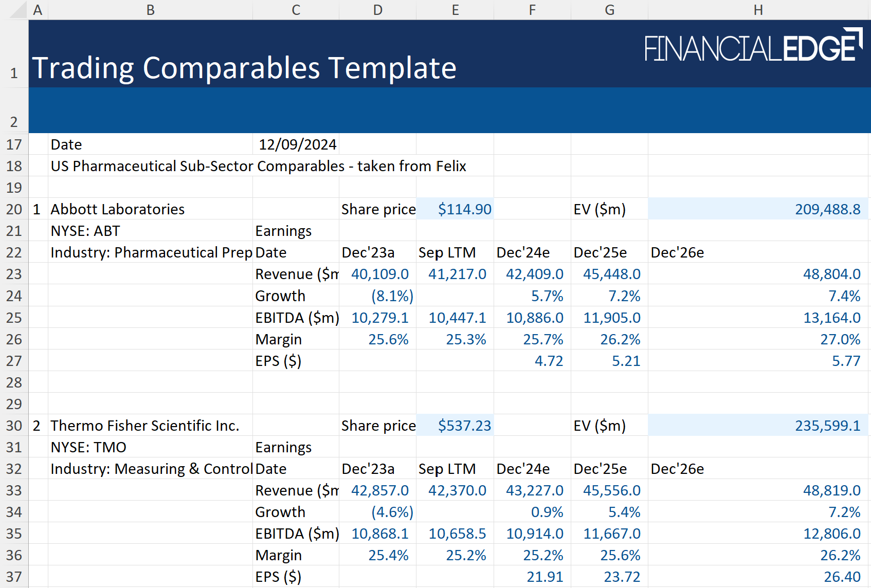Select row header 20
This screenshot has height=588, width=871.
[14, 209]
